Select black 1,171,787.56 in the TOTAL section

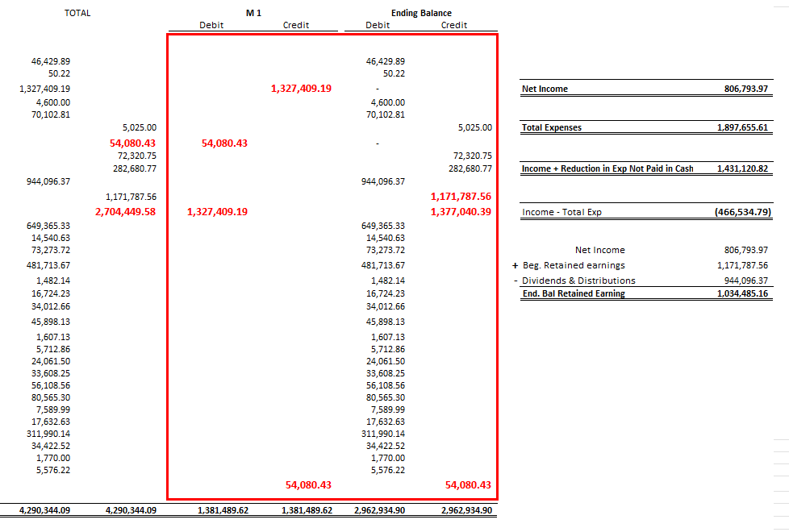pos(131,197)
